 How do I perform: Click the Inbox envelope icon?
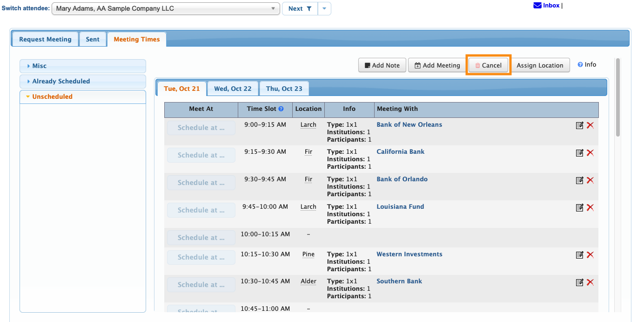tap(537, 6)
